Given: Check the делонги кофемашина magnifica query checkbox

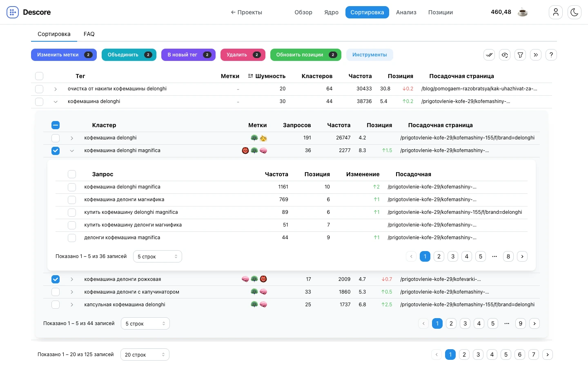Looking at the screenshot, I should pyautogui.click(x=72, y=238).
